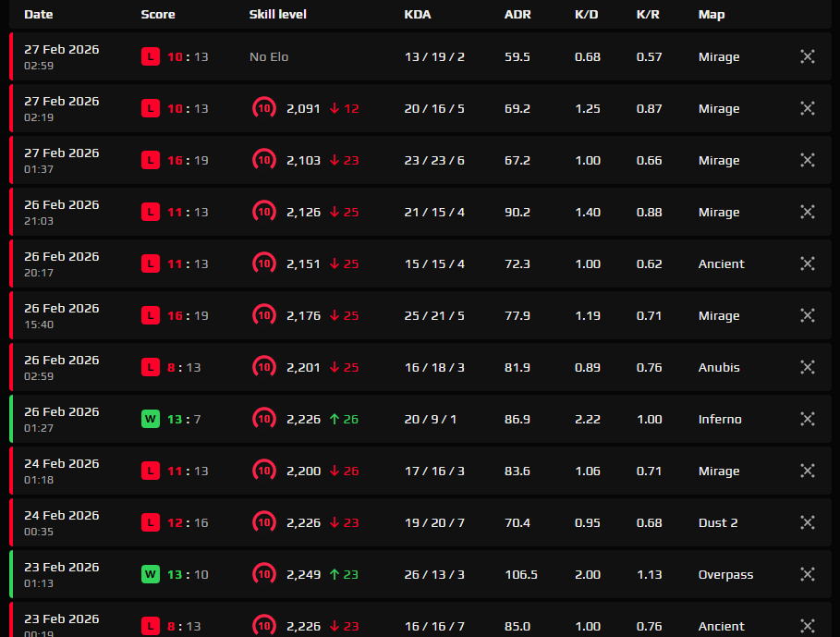Click the 'Dust 2' map name

[718, 523]
